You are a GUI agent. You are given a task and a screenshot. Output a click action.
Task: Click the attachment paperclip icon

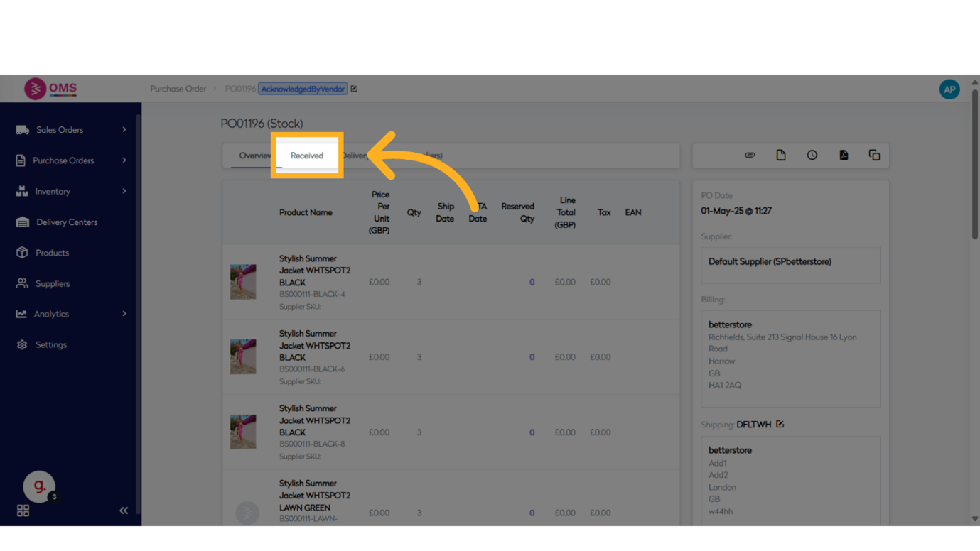(750, 156)
